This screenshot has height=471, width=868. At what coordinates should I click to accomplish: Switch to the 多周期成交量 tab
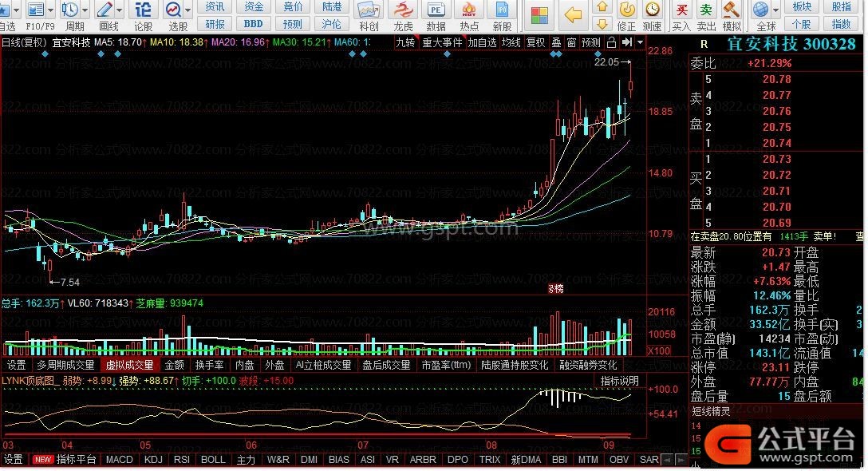[65, 365]
